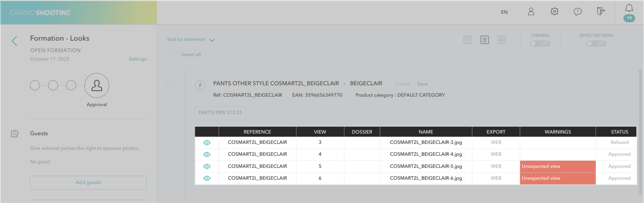644x203 pixels.
Task: Open the help chat bubble icon
Action: coord(578,12)
